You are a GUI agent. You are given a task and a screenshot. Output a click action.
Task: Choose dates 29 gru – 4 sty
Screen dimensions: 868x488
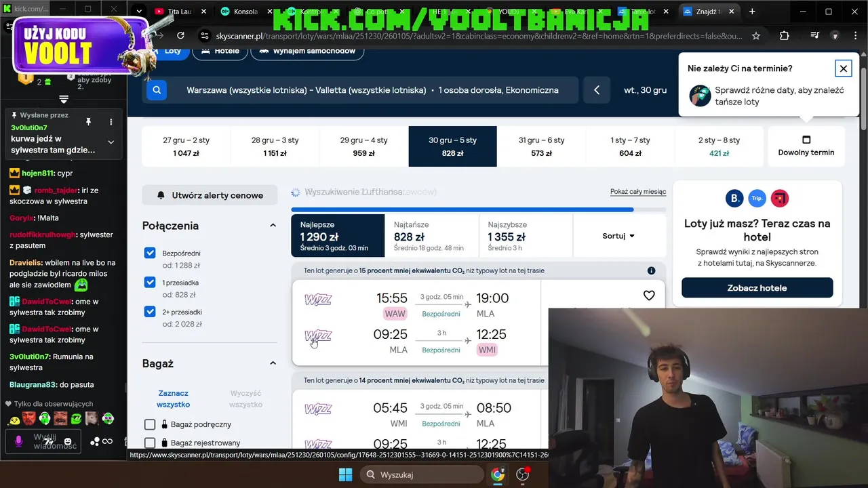click(363, 146)
